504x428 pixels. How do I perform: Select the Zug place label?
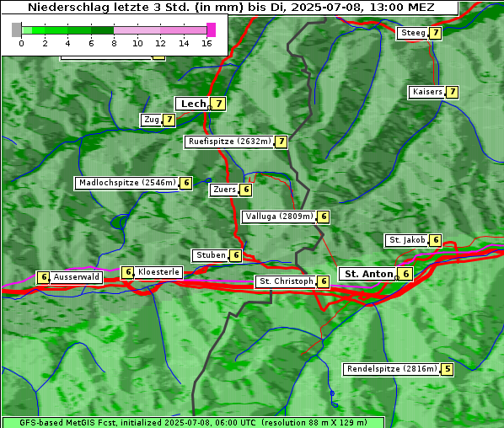pos(151,120)
